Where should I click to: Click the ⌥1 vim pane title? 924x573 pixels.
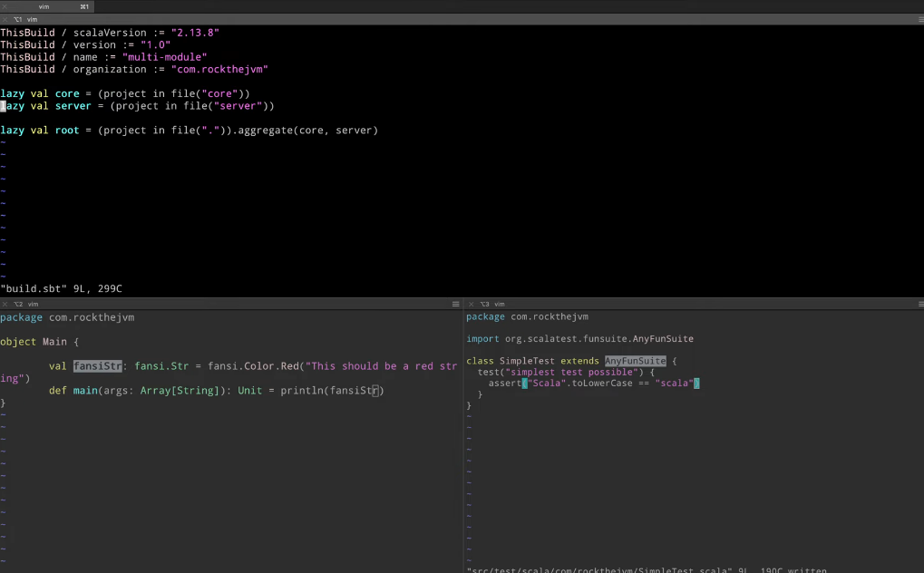click(26, 19)
